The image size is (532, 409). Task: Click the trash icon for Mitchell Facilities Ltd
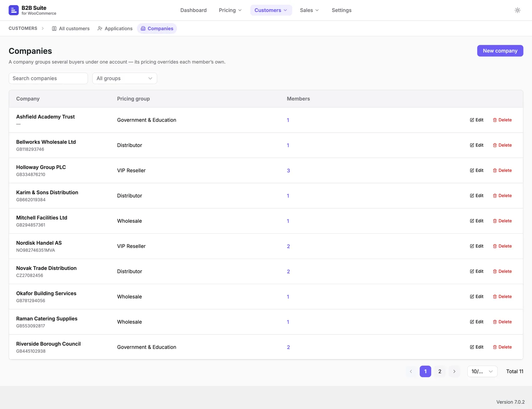tap(495, 221)
